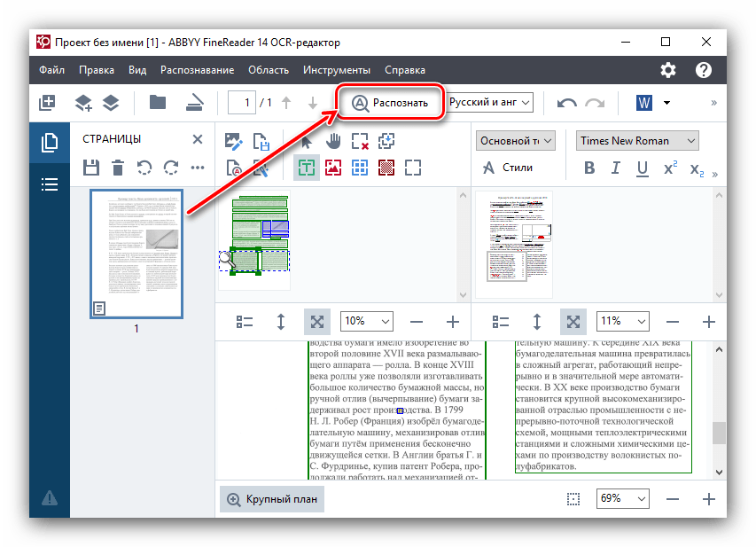Click the add new pages icon
Image resolution: width=756 pixels, height=547 pixels.
click(x=47, y=103)
